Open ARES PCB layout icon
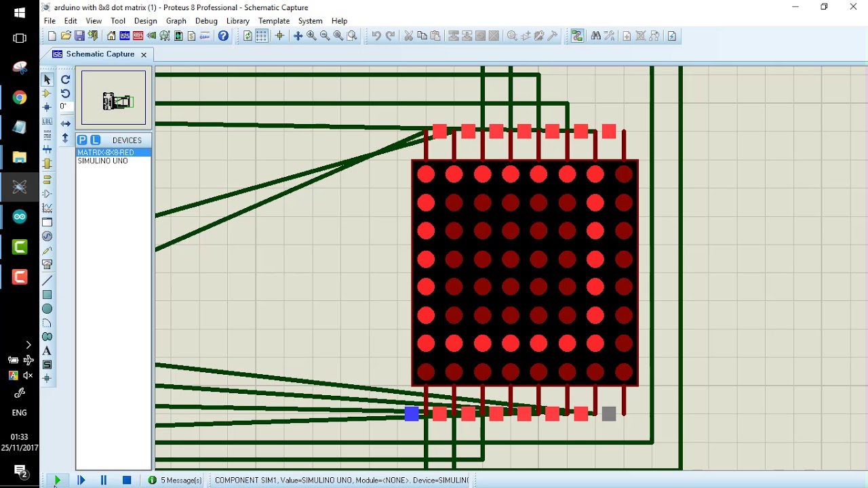The image size is (868, 488). 138,36
